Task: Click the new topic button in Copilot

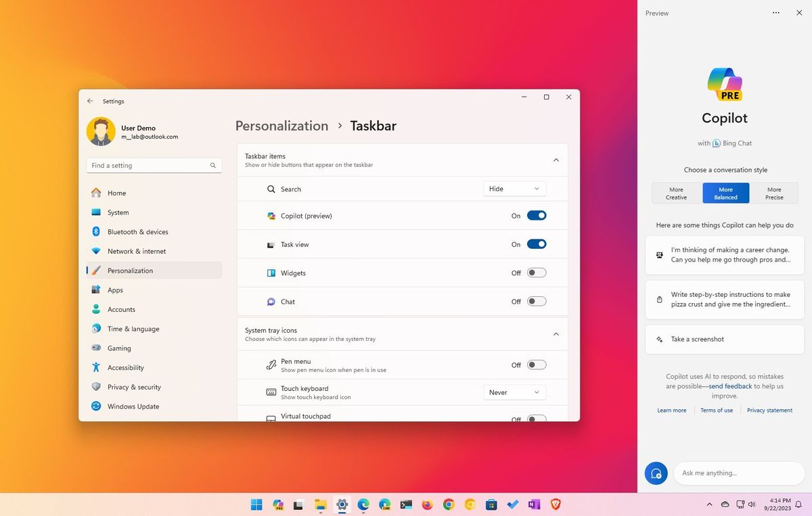Action: [x=656, y=473]
